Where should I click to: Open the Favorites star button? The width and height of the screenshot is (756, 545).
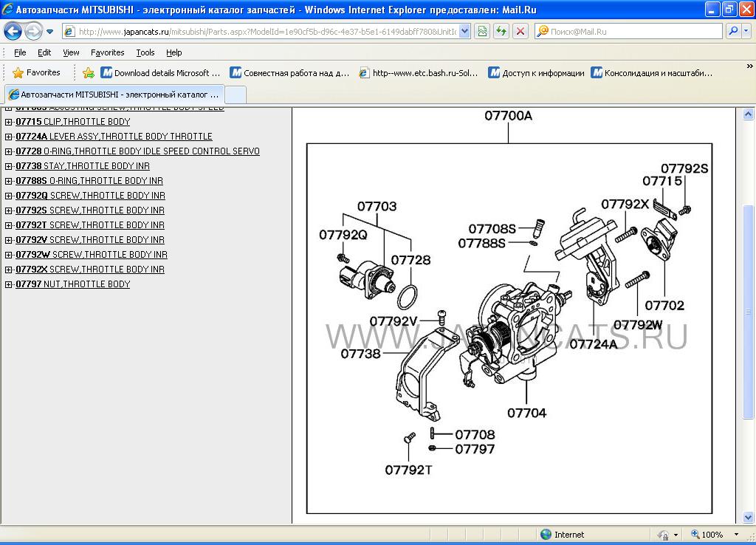pyautogui.click(x=37, y=73)
